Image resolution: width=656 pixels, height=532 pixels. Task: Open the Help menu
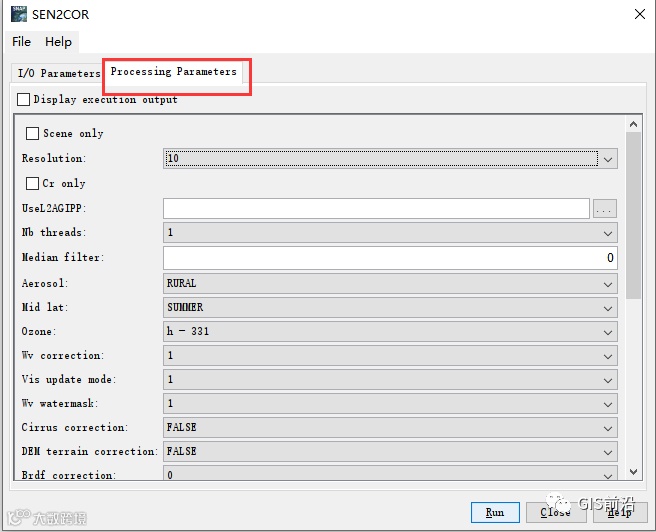pos(58,42)
